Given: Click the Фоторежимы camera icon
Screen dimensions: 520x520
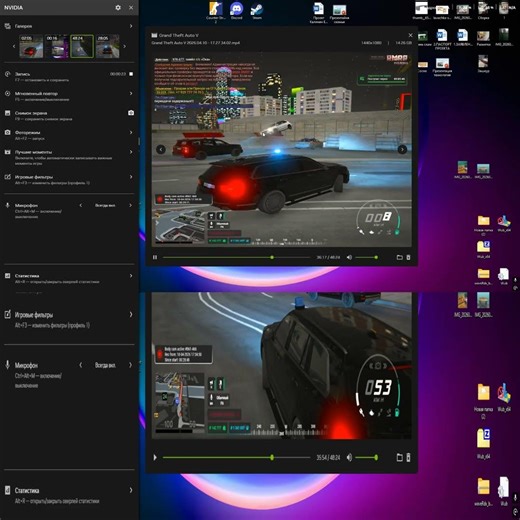Looking at the screenshot, I should point(7,132).
